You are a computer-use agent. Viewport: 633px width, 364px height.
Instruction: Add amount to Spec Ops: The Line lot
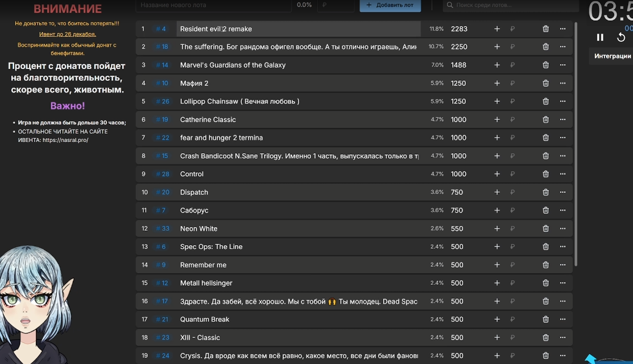coord(497,247)
